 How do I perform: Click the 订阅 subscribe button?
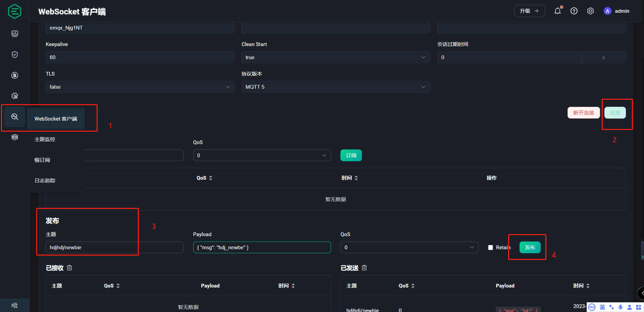point(351,155)
